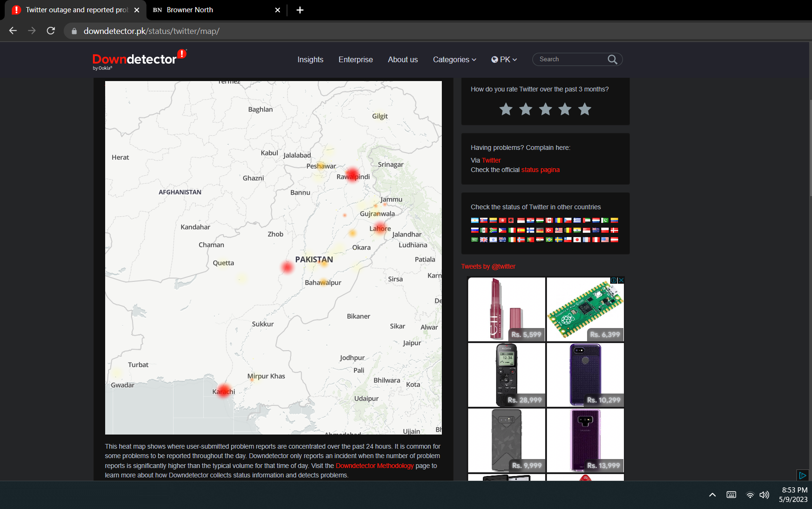Open a new browser tab
The height and width of the screenshot is (509, 812).
point(300,10)
